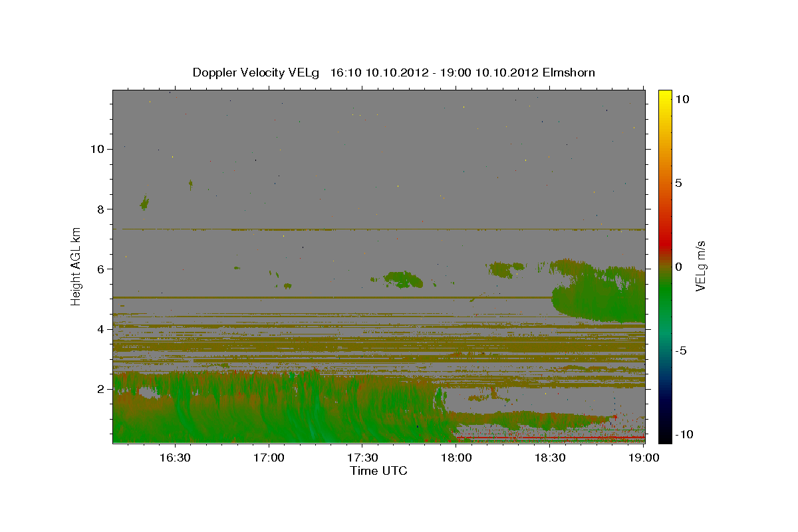Click the colorbar value label 0
Screen dimensions: 798x532
678,267
